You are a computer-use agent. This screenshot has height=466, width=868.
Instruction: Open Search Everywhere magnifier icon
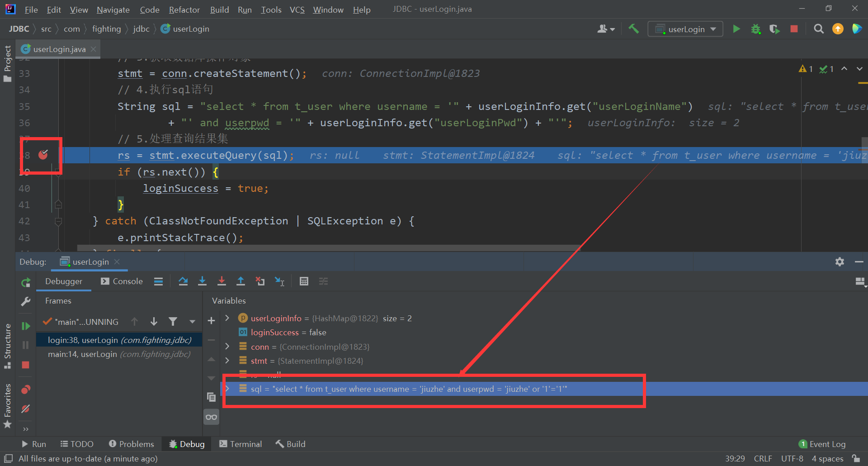818,29
